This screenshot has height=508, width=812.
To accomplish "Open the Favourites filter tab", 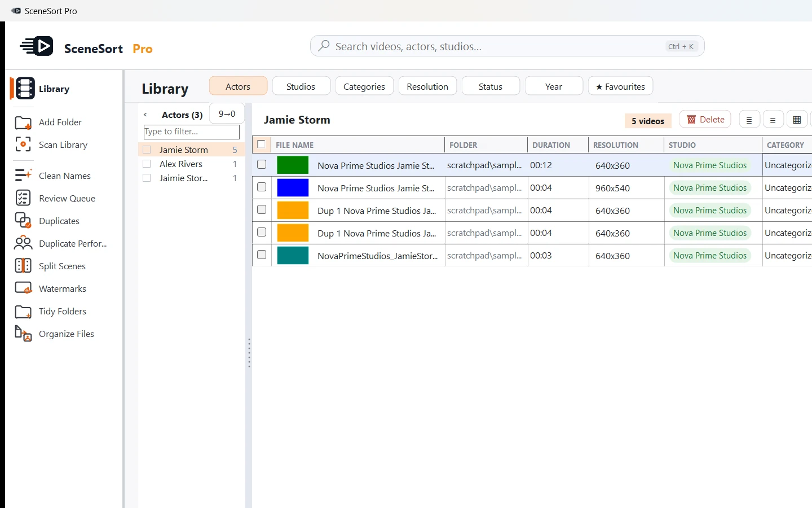I will [x=620, y=86].
